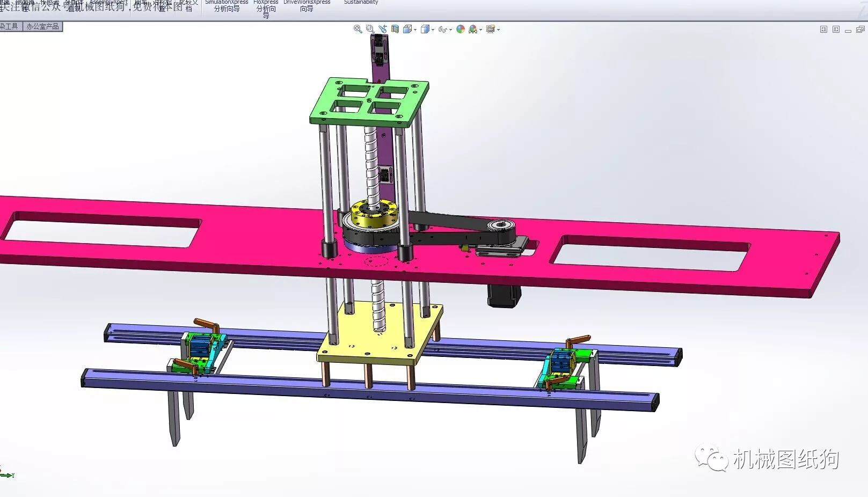Click the Edit Appearance color ball icon
Viewport: 868px width, 497px height.
click(x=461, y=30)
